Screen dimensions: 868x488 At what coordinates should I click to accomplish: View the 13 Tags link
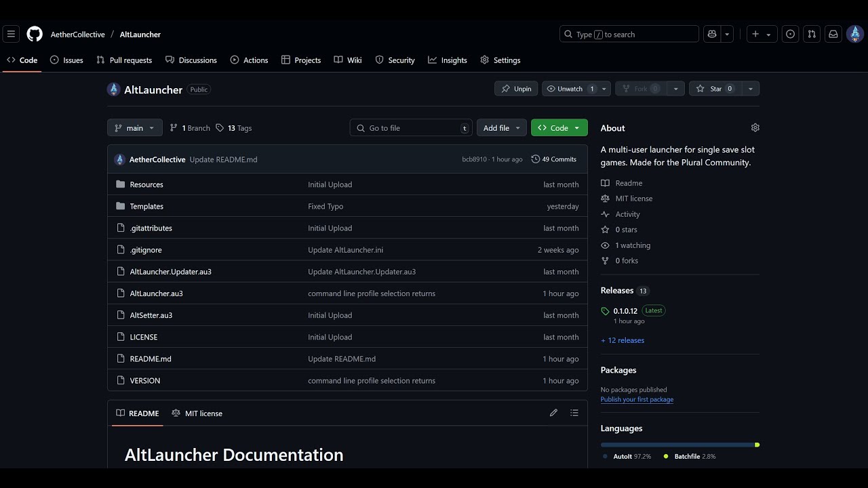tap(234, 128)
